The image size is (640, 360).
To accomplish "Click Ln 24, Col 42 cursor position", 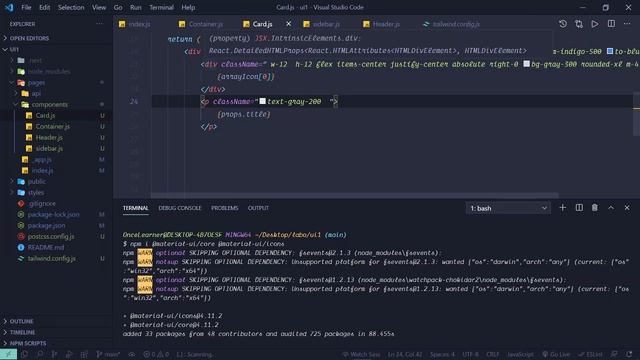I will [405, 354].
